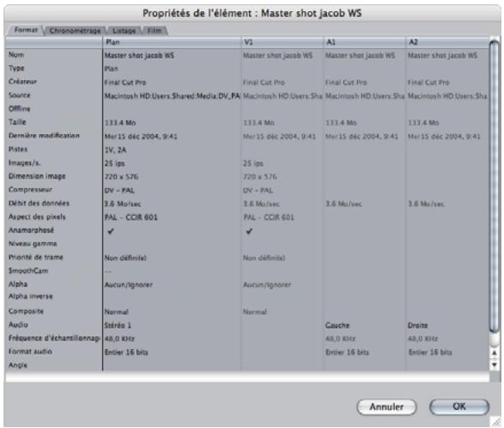Screen dimensions: 504x428
Task: Click the Nom value in Plan column
Action: 139,55
